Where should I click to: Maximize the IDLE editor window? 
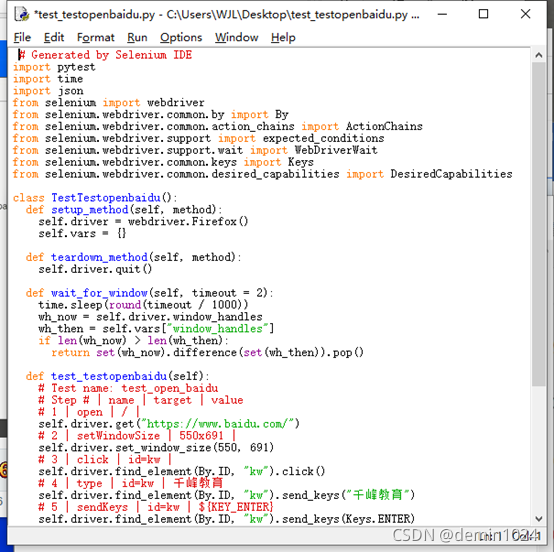click(483, 14)
